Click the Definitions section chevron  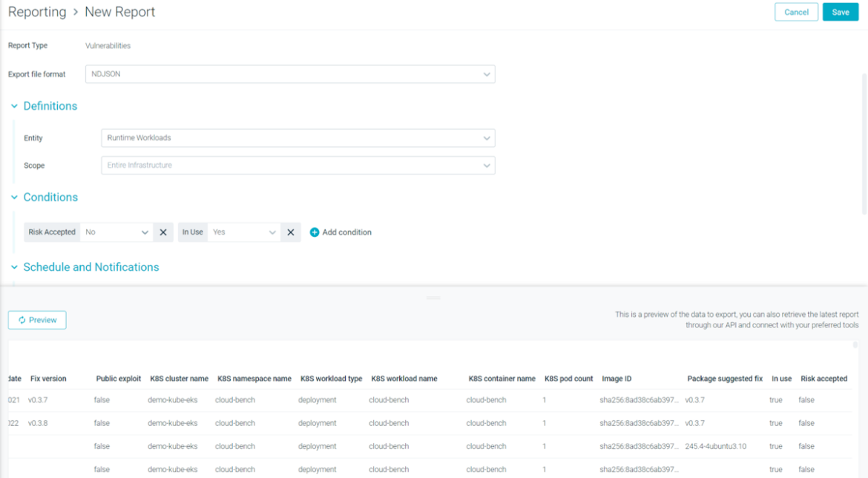point(13,105)
